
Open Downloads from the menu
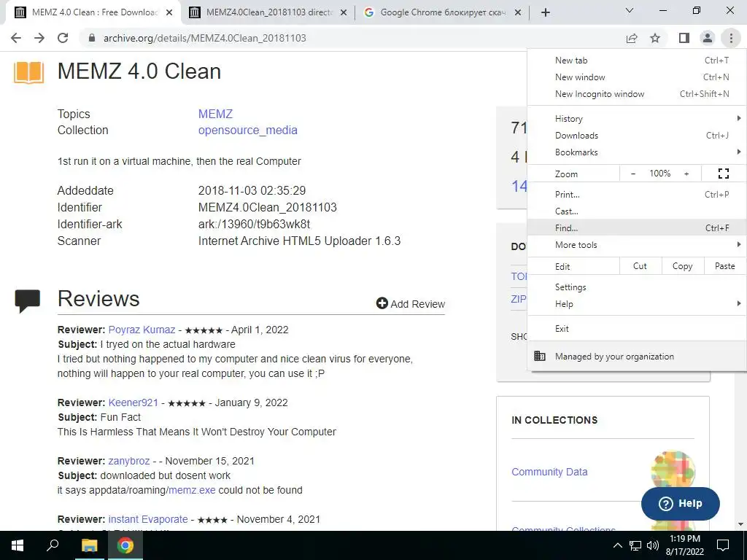click(x=637, y=135)
